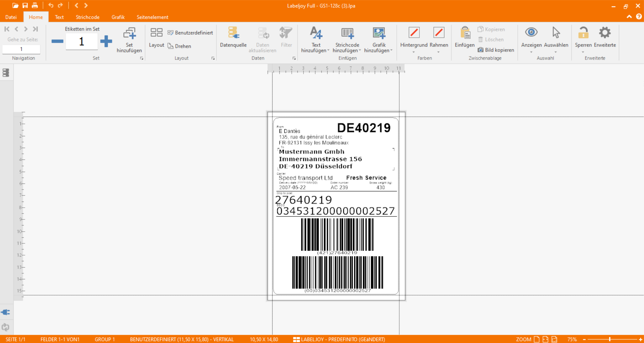Open file via folder icon in title bar
This screenshot has height=343, width=644.
click(15, 5)
